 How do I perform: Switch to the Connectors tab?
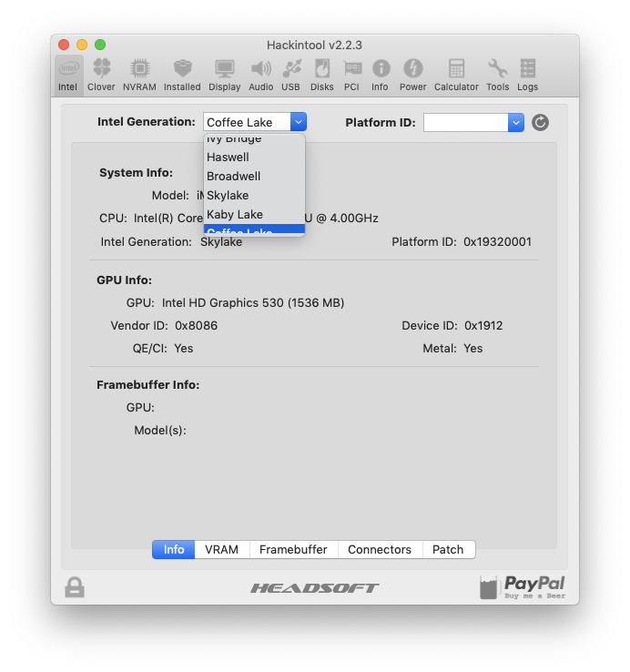click(380, 549)
